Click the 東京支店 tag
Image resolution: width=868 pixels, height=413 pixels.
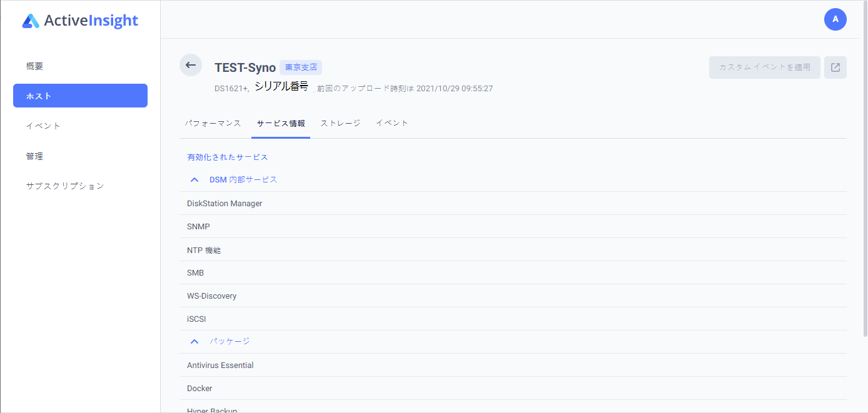coord(301,67)
